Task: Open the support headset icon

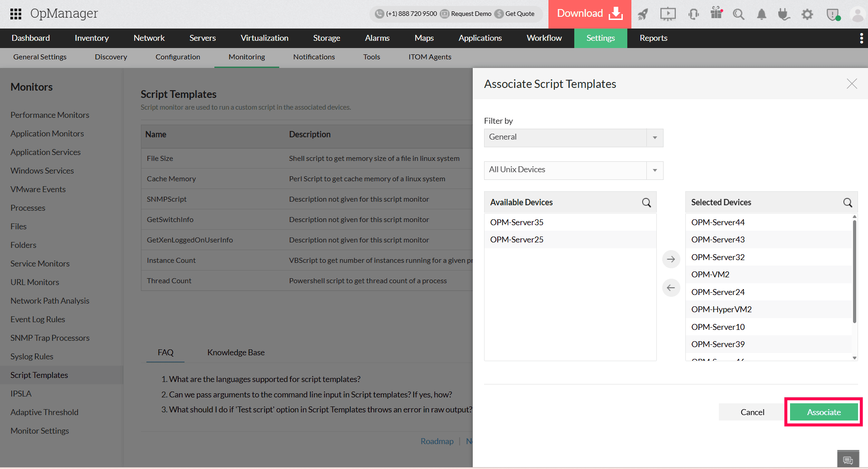Action: (x=693, y=14)
